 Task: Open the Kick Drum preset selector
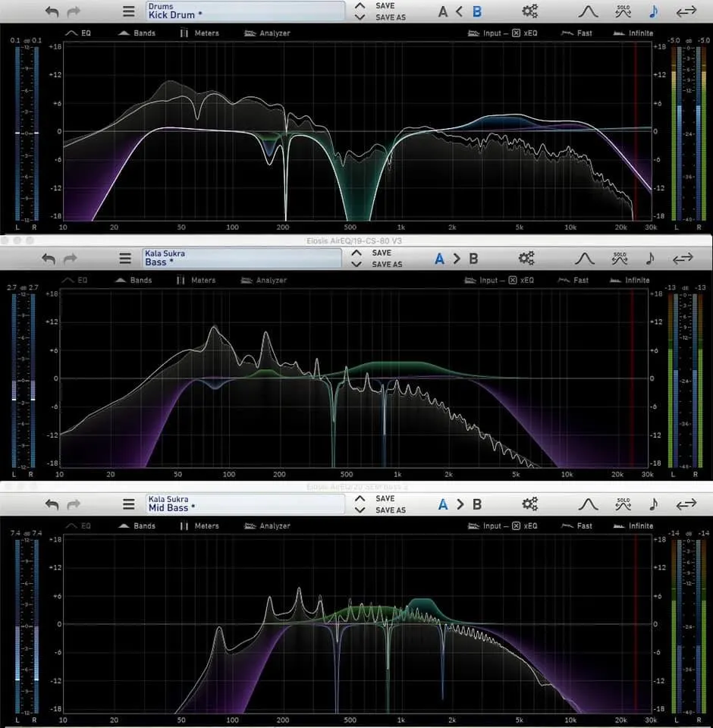click(245, 11)
